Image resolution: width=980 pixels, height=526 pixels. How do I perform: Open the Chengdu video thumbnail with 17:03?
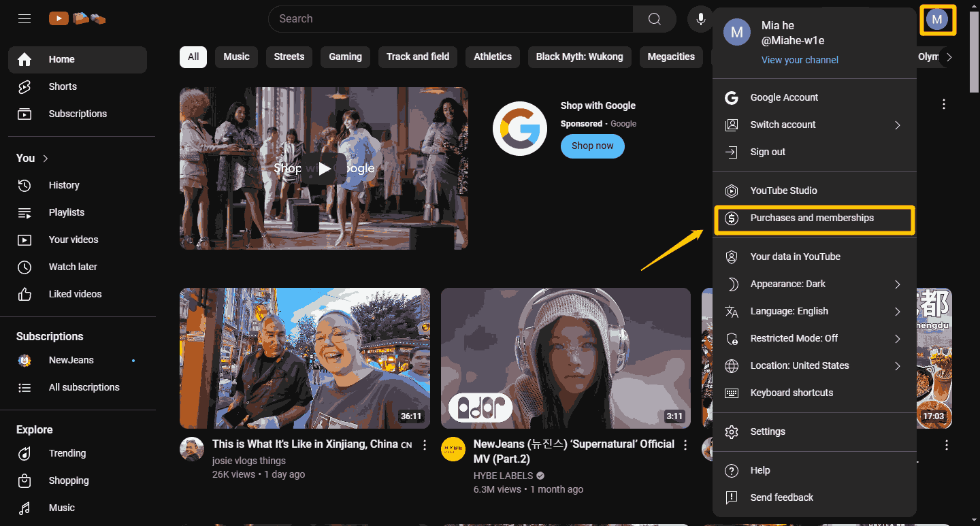934,358
